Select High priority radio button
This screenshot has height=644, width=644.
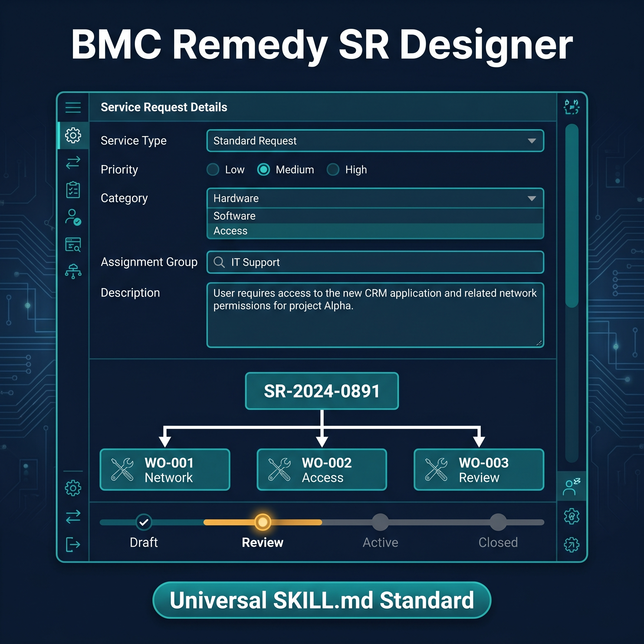pyautogui.click(x=333, y=169)
